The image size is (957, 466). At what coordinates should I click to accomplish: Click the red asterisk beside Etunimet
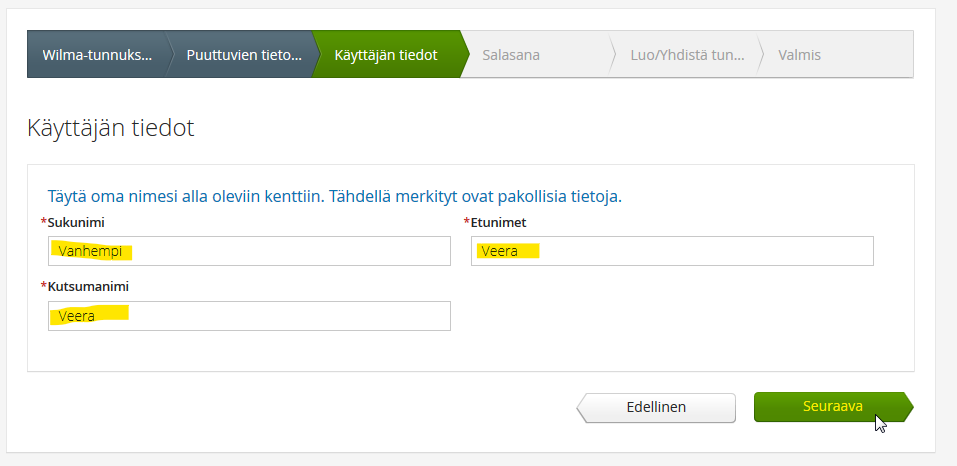pyautogui.click(x=467, y=221)
